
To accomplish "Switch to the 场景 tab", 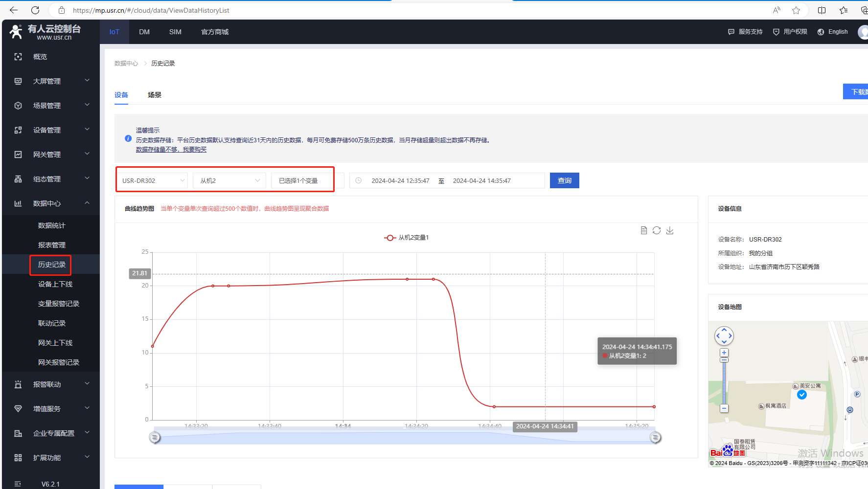I will pos(155,95).
